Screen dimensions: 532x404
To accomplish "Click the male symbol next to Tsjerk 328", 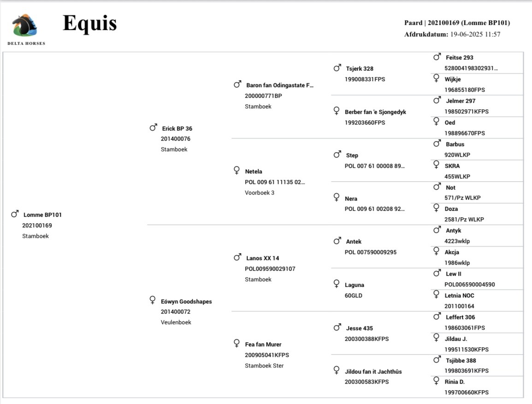I will coord(337,68).
